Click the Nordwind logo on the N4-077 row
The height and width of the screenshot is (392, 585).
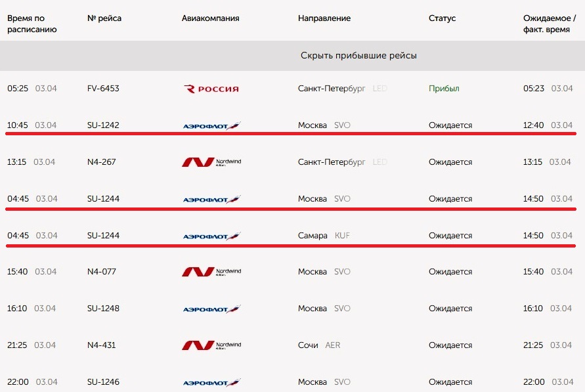pyautogui.click(x=211, y=272)
